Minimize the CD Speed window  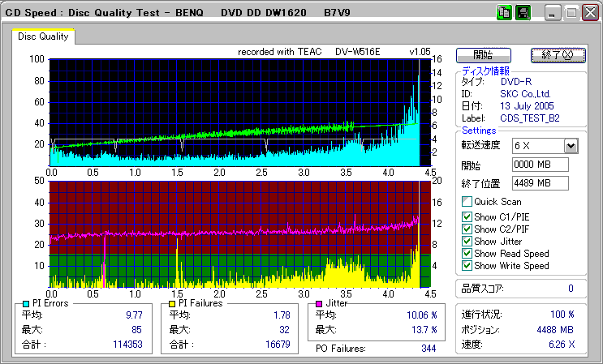pos(552,13)
